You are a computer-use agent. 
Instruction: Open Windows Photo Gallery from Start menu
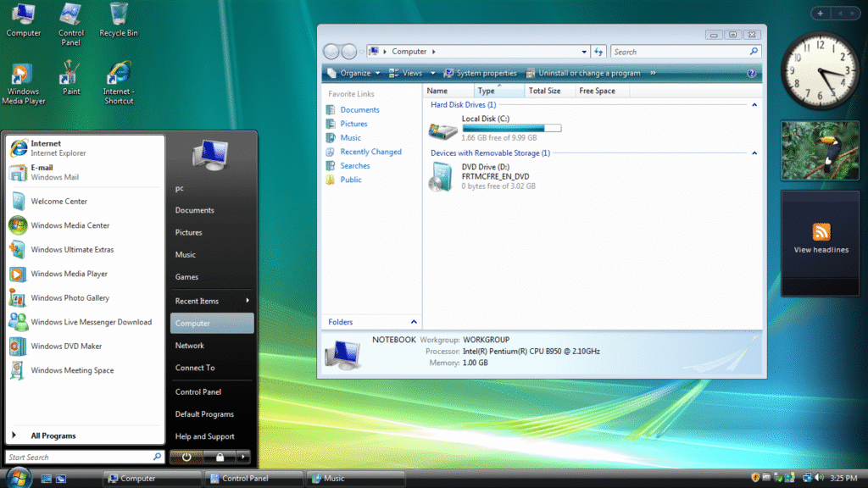[70, 298]
